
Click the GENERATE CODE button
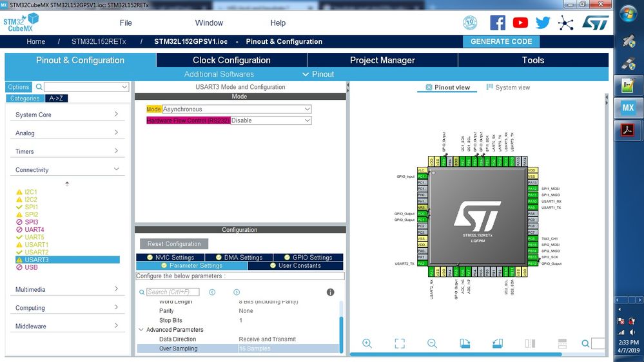click(x=501, y=41)
